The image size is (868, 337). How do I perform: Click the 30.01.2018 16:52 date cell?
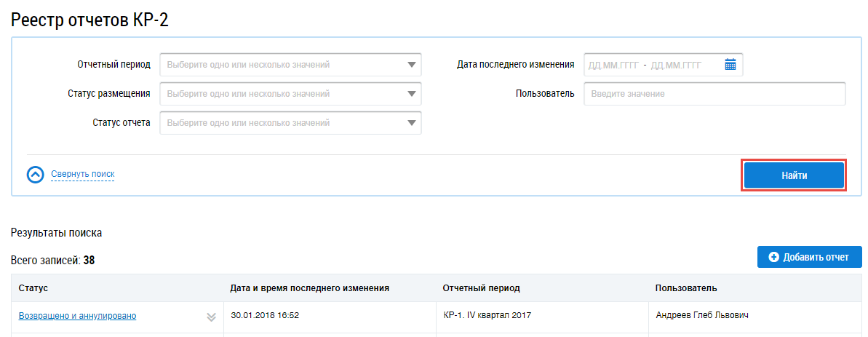(x=265, y=316)
